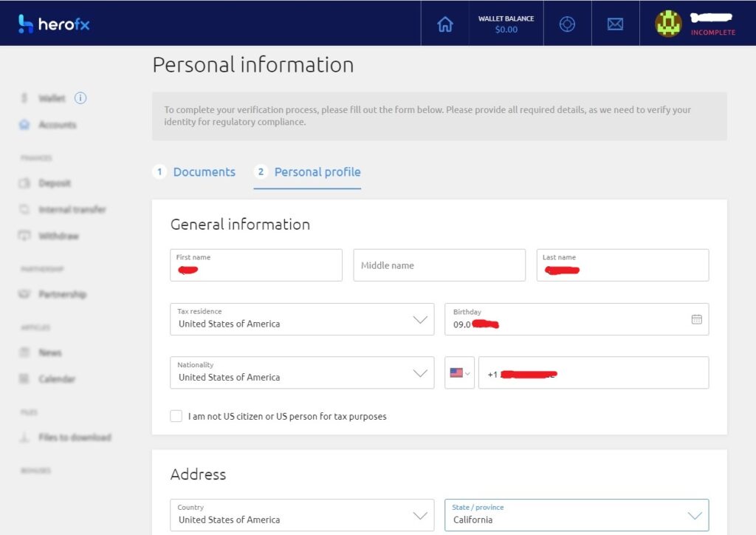Open the Home icon in top navigation
Screen dimensions: 756x535
point(445,22)
